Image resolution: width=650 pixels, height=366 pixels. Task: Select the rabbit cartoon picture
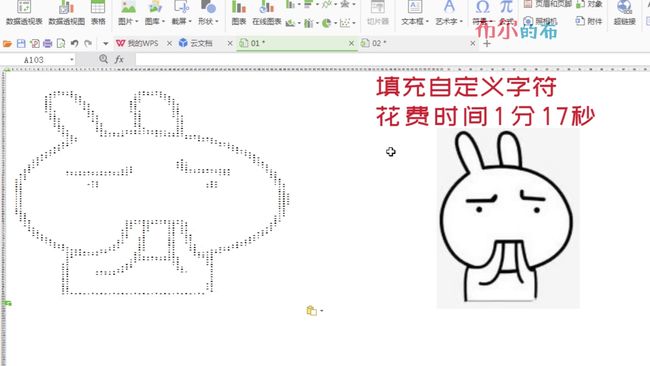click(508, 218)
